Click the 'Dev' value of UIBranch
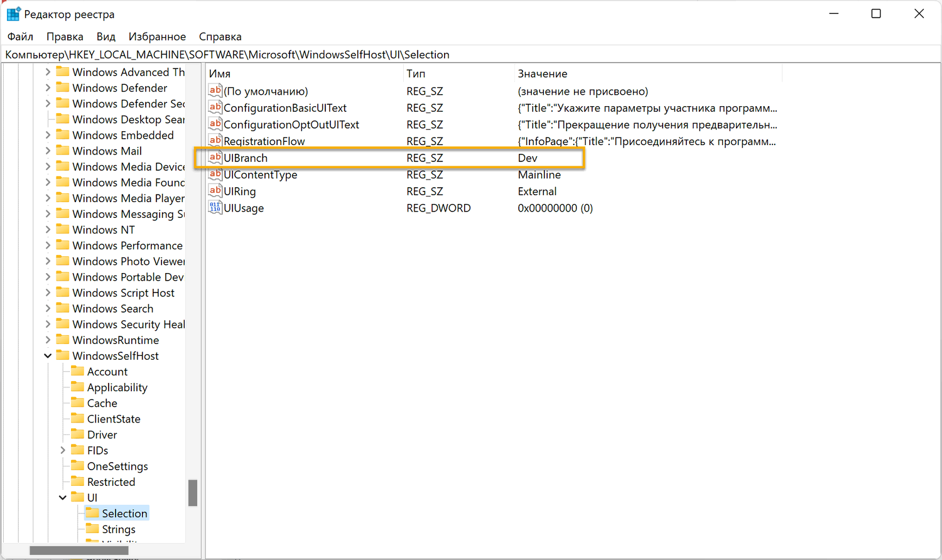The width and height of the screenshot is (942, 560). (528, 158)
